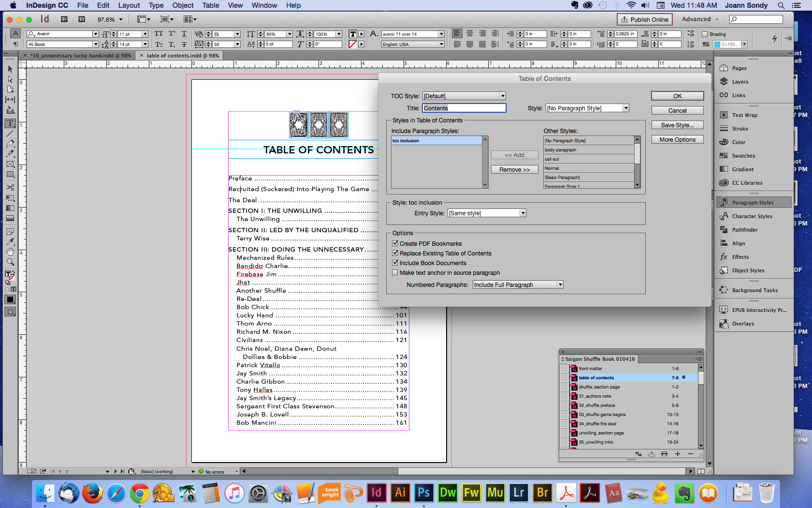The width and height of the screenshot is (812, 508).
Task: Click the More Options button
Action: [x=677, y=139]
